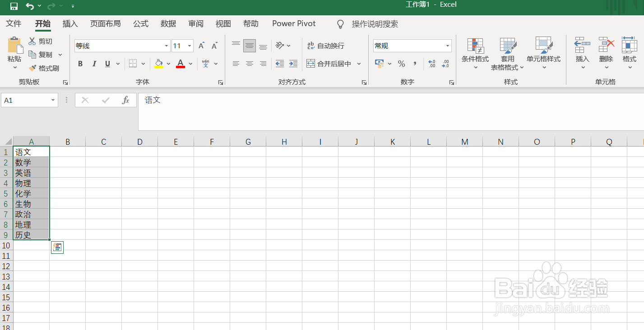Apply yellow fill color to cells

pyautogui.click(x=158, y=64)
